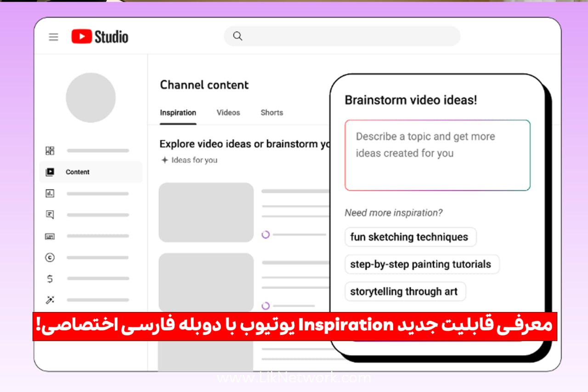The width and height of the screenshot is (588, 392).
Task: Click the YouTube Studio logo
Action: [x=100, y=37]
